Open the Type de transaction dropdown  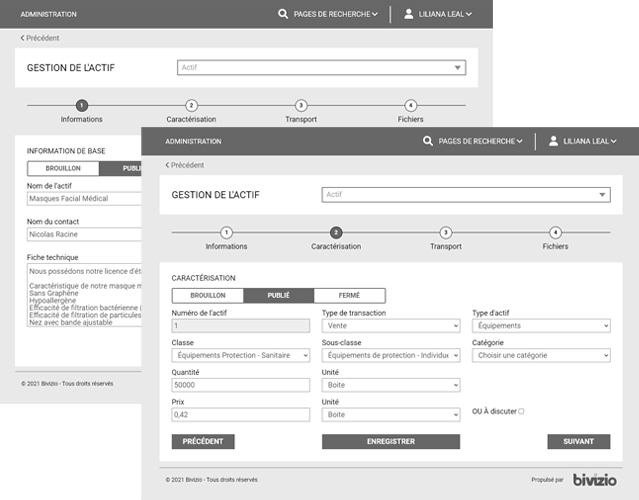(x=391, y=325)
